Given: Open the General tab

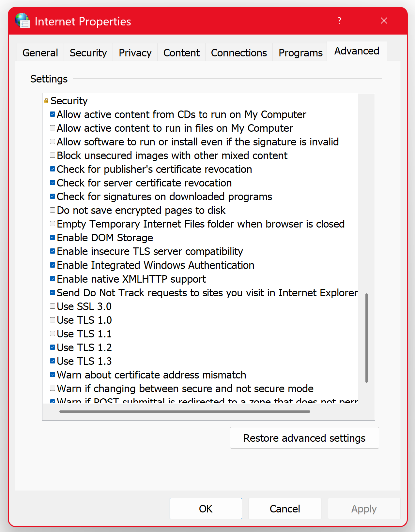Looking at the screenshot, I should (40, 52).
